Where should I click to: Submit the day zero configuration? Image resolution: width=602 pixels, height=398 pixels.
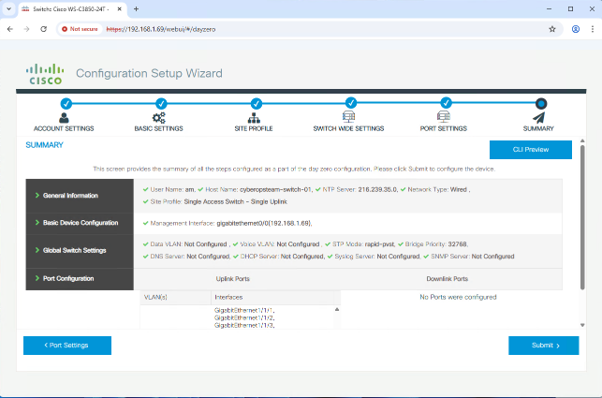click(544, 345)
